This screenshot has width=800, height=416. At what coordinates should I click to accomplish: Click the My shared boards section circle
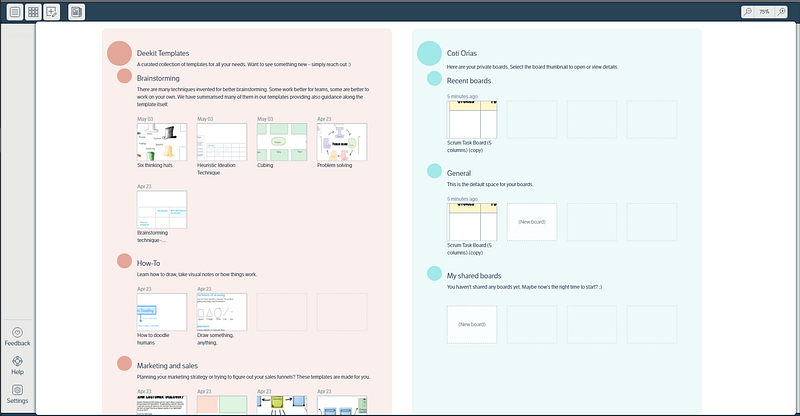[434, 274]
